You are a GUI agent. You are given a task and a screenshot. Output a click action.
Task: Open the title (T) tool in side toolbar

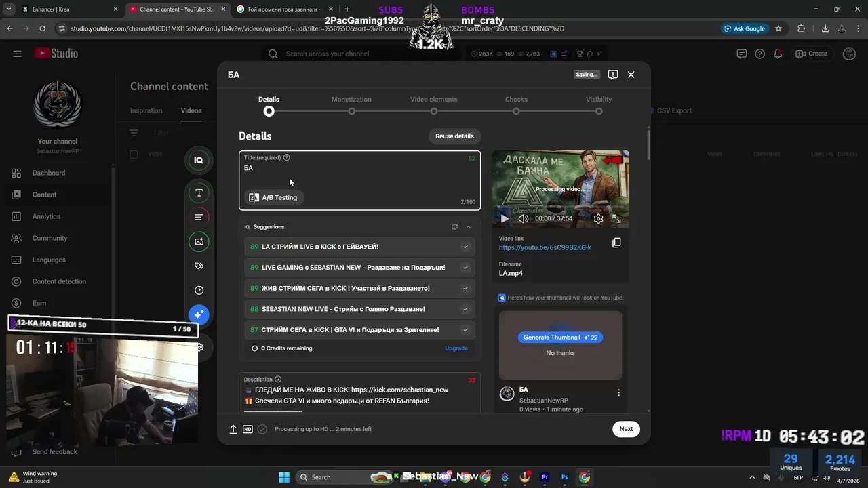[199, 192]
